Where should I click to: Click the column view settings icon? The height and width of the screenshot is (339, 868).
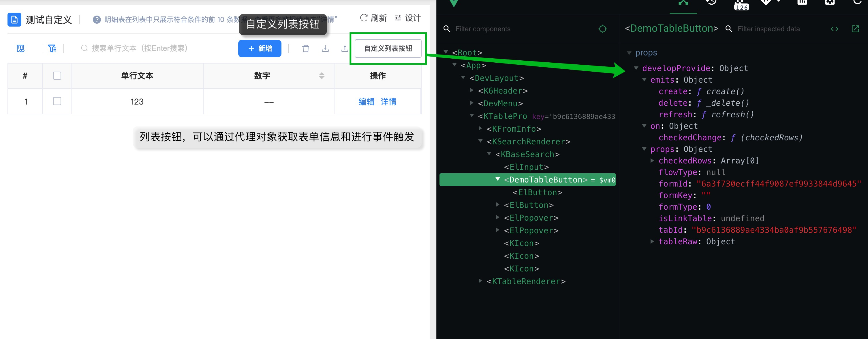pos(20,49)
